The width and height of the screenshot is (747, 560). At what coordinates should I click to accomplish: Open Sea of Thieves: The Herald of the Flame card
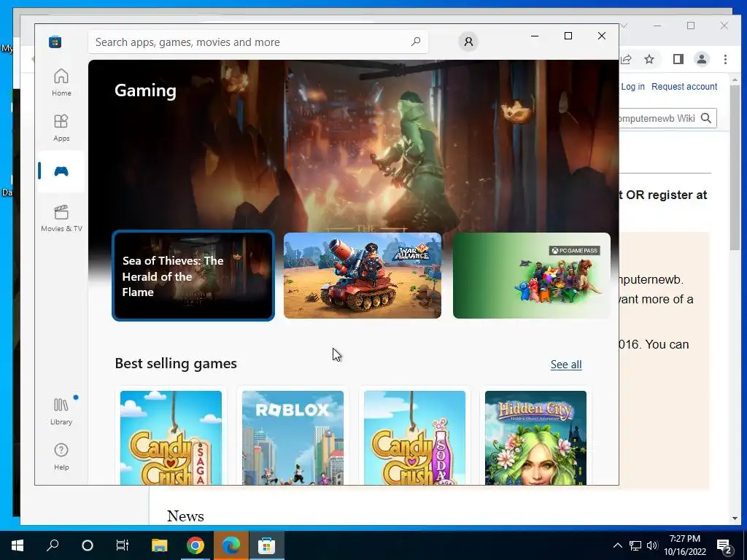(193, 276)
